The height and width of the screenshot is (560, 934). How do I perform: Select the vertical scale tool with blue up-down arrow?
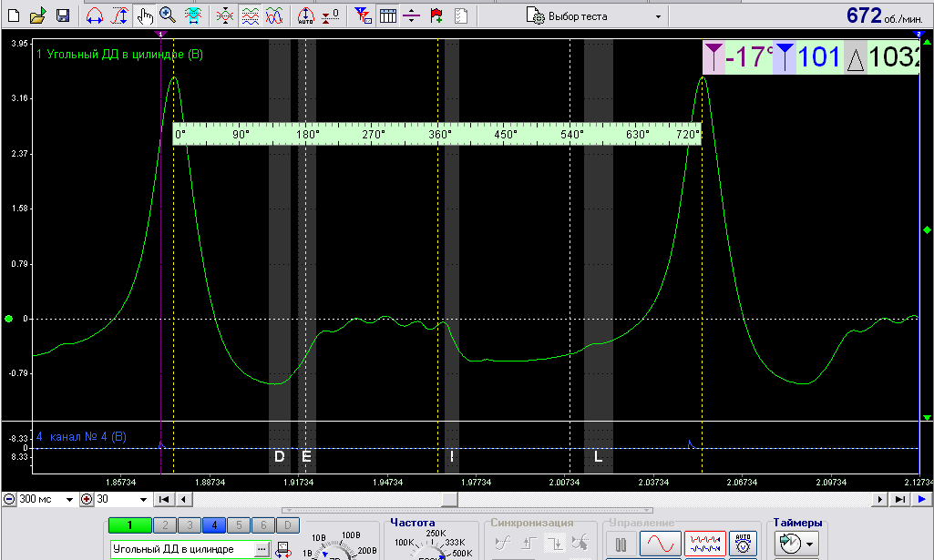coord(119,15)
